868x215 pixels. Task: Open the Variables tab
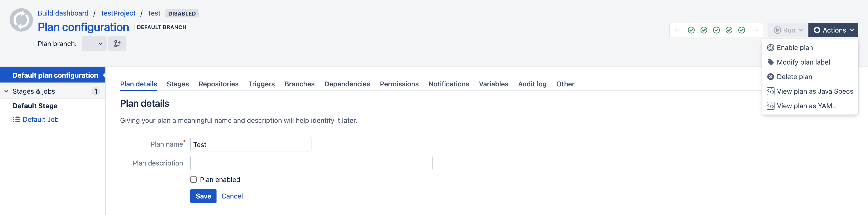(x=493, y=84)
